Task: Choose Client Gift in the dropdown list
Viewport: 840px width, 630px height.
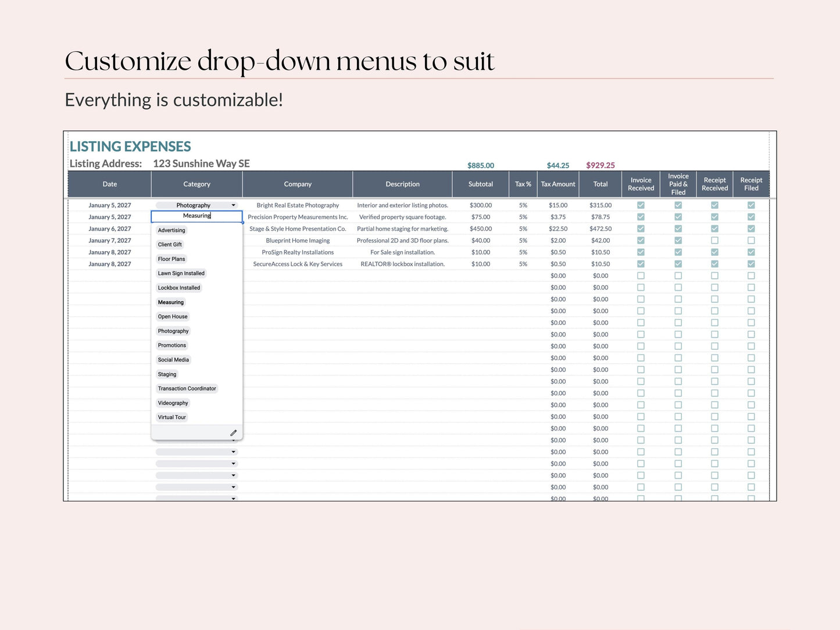Action: pos(170,245)
